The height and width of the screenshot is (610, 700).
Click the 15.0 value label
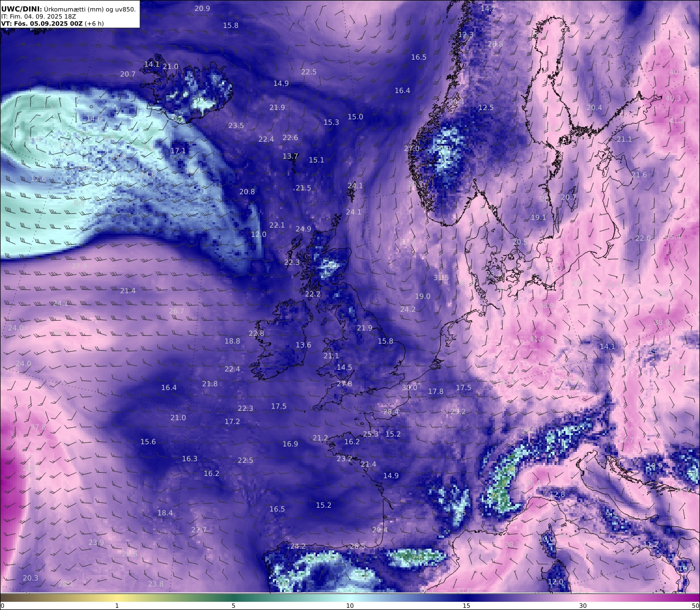click(355, 117)
